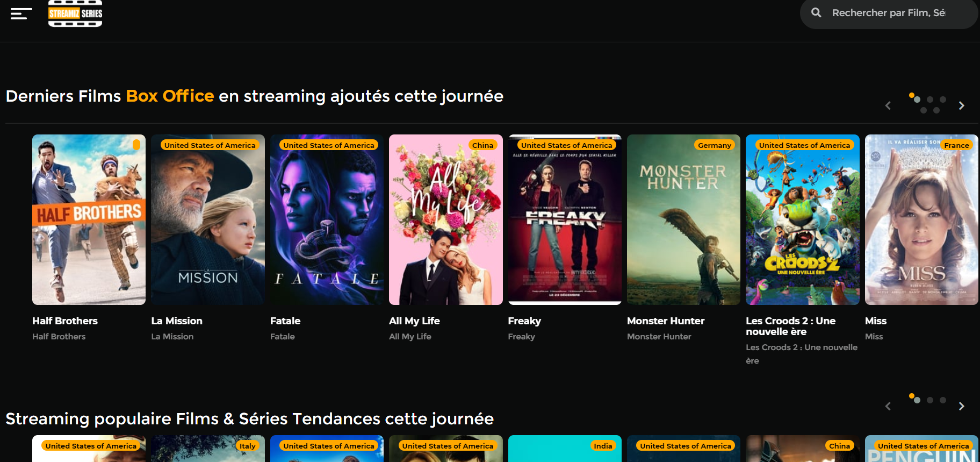Select last pagination dot of Tendances carousel
The image size is (980, 462).
943,400
